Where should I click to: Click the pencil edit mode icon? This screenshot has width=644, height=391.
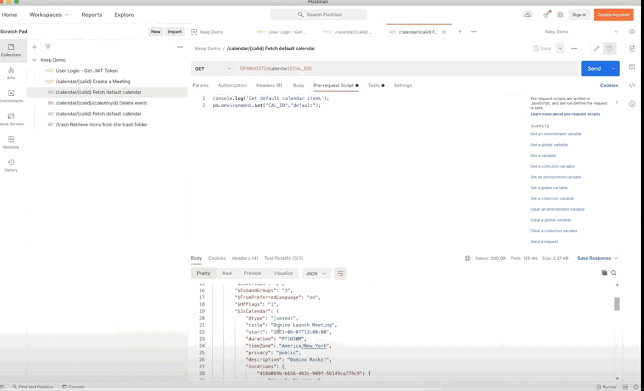[597, 48]
